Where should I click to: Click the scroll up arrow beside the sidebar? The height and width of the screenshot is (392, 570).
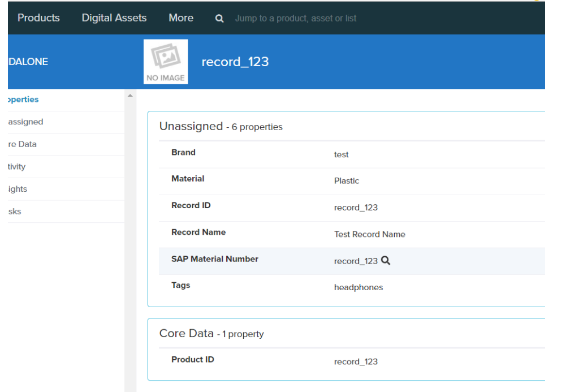(130, 96)
